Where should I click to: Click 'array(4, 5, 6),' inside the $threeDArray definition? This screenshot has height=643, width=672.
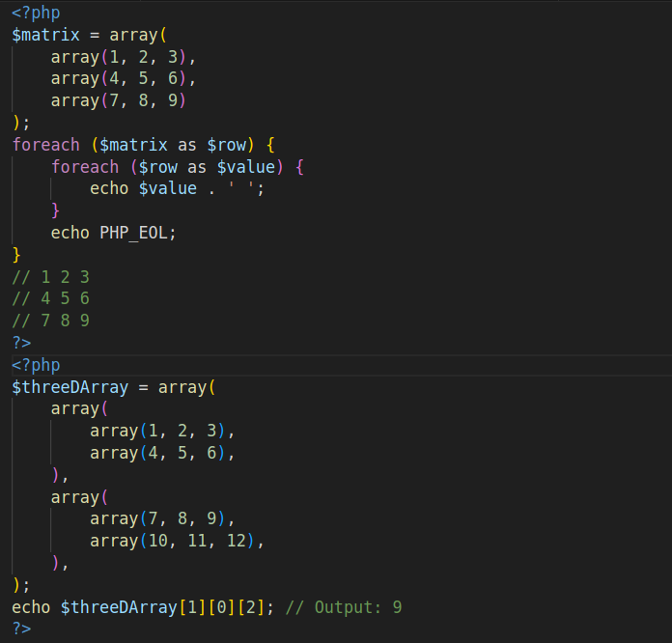(x=162, y=453)
